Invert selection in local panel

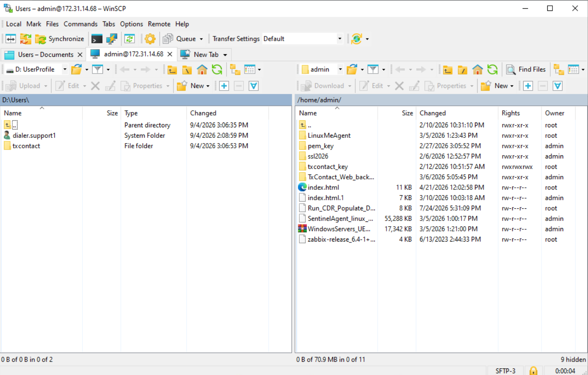(x=253, y=86)
